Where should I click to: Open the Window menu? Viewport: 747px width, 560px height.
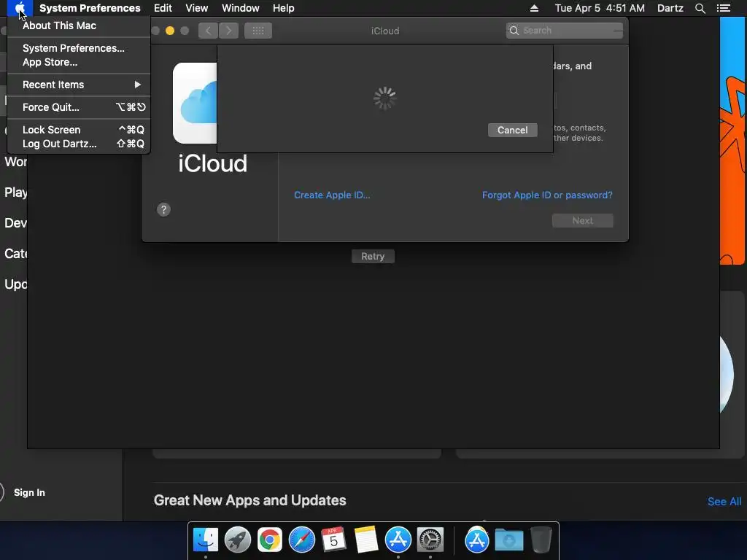[241, 8]
